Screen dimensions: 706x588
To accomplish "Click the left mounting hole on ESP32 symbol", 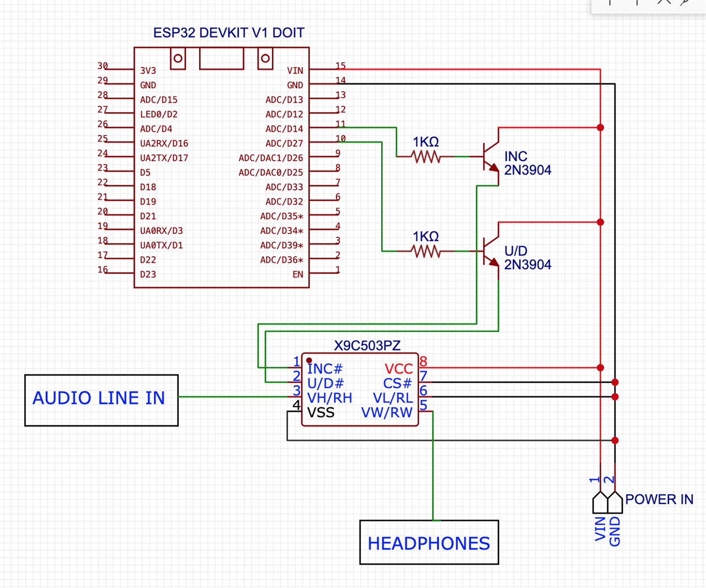I will [178, 58].
